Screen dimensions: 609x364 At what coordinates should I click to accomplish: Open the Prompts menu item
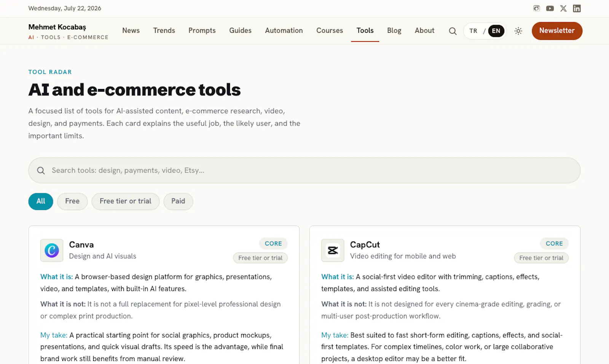pos(202,30)
